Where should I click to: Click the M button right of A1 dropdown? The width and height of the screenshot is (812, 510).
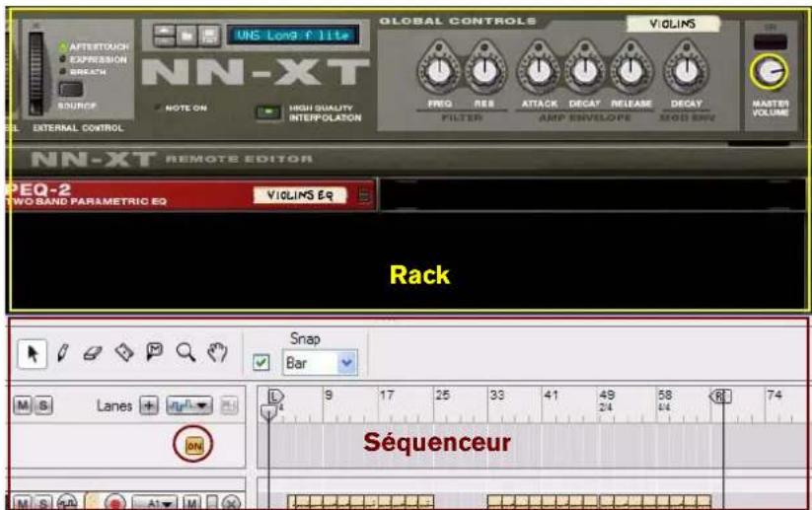tap(191, 503)
